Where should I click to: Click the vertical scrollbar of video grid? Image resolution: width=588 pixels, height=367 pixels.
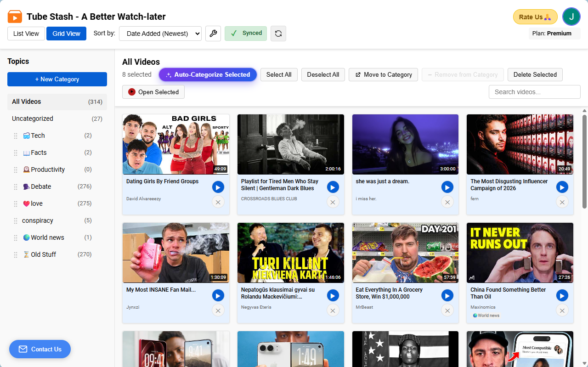pyautogui.click(x=584, y=161)
